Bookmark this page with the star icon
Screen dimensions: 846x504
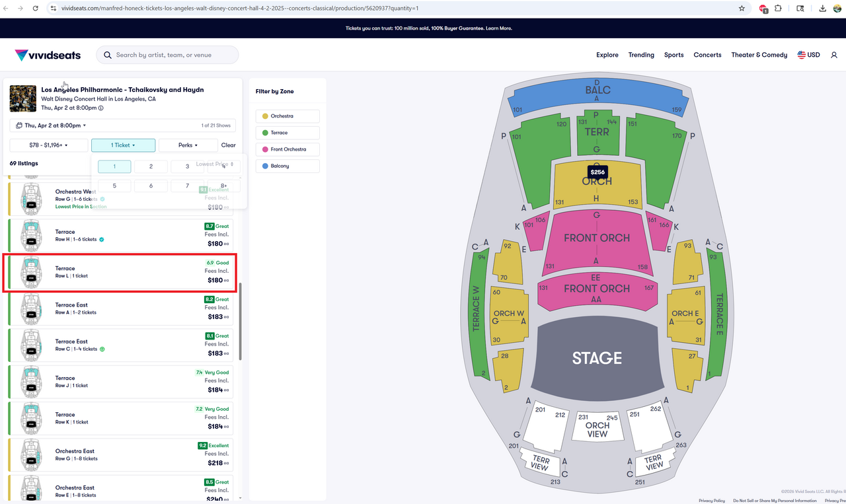coord(742,9)
